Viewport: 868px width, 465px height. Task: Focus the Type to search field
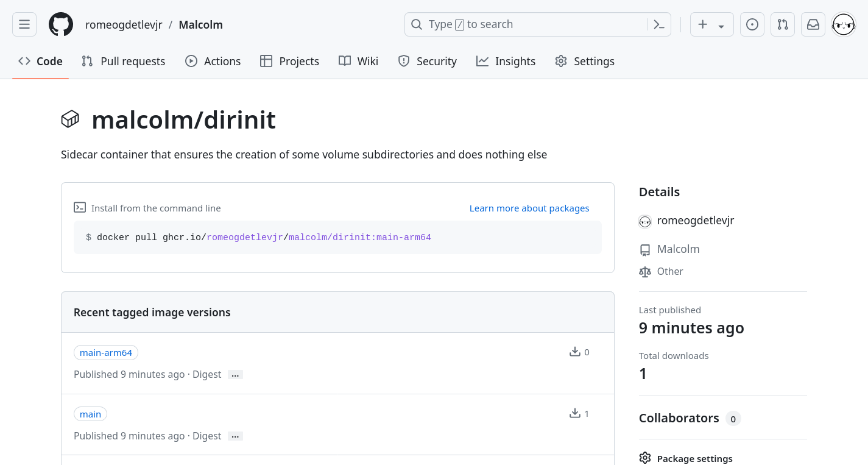[524, 24]
